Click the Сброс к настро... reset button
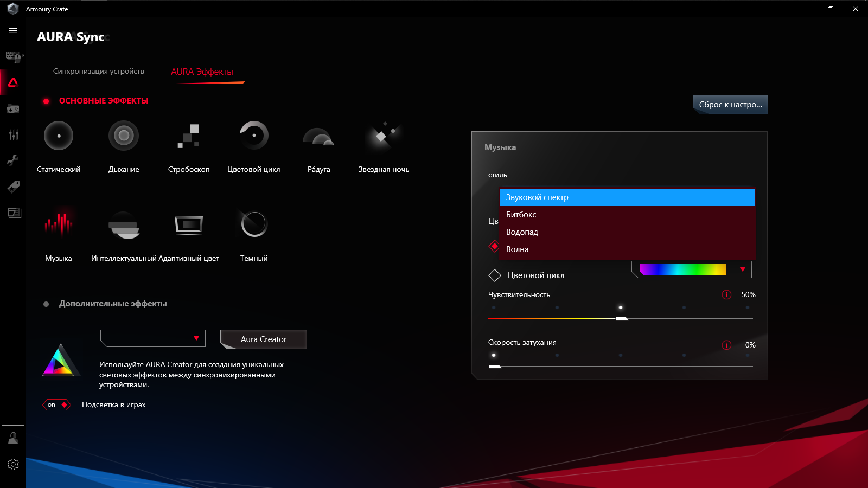868x488 pixels. click(x=731, y=105)
